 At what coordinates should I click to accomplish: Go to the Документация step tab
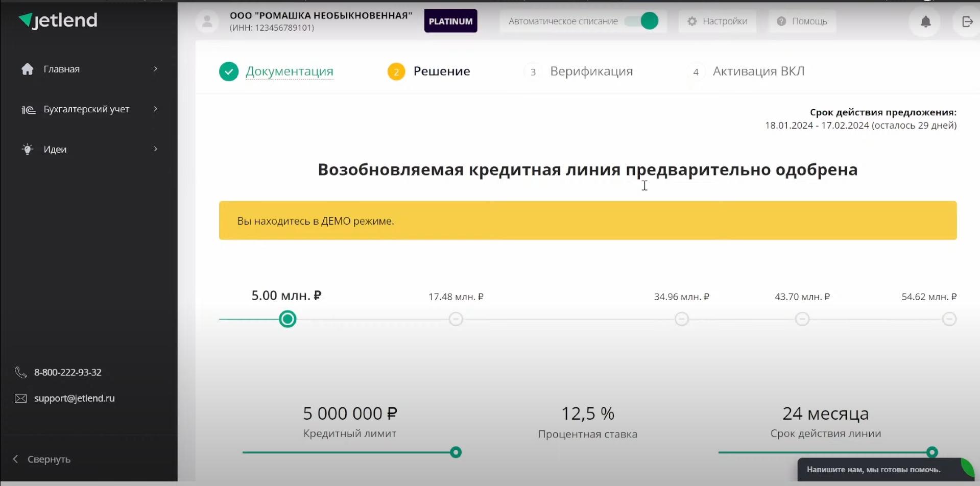pyautogui.click(x=276, y=71)
